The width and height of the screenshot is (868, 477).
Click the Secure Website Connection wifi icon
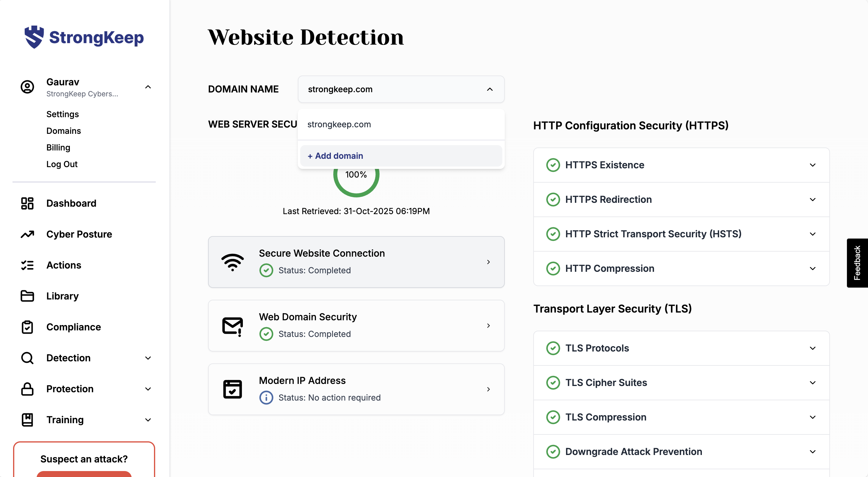[x=232, y=262]
